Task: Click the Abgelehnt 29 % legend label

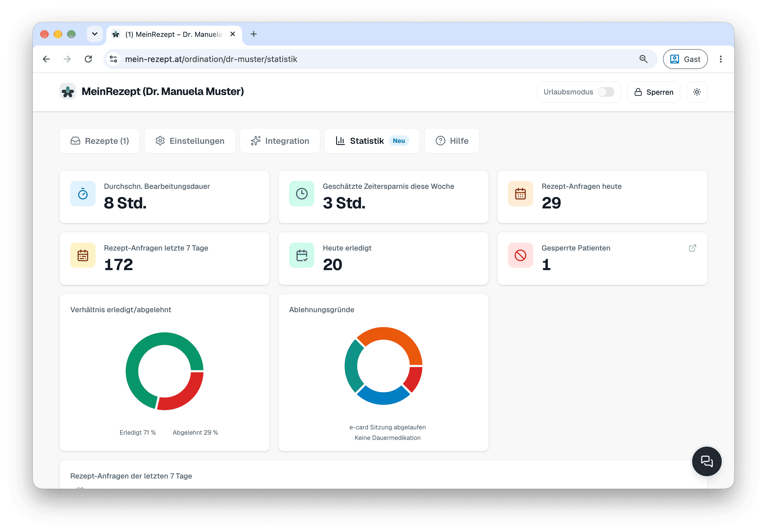Action: pyautogui.click(x=195, y=432)
